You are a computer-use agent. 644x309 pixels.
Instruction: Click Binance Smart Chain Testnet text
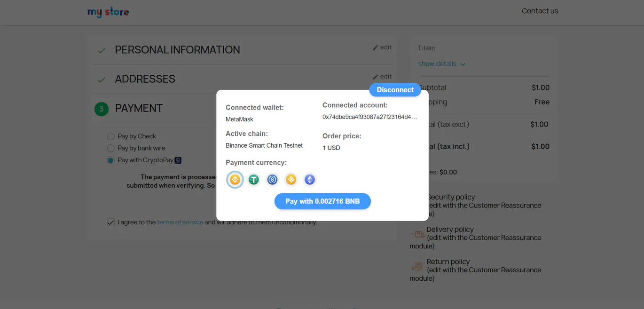click(x=264, y=146)
